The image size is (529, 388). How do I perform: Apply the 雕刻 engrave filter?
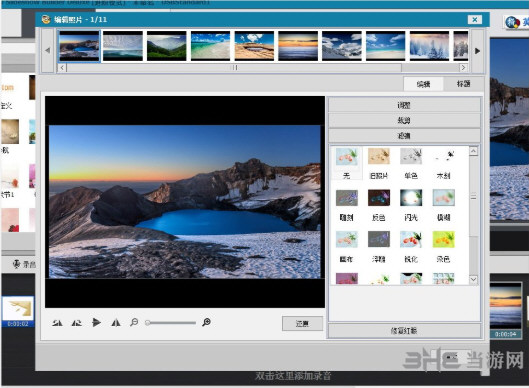click(346, 205)
